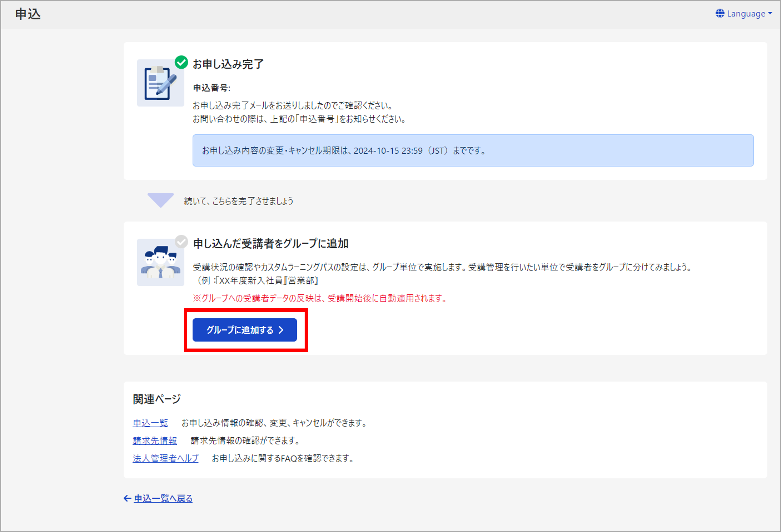Click the 申込 page title
The width and height of the screenshot is (781, 532).
(x=28, y=14)
